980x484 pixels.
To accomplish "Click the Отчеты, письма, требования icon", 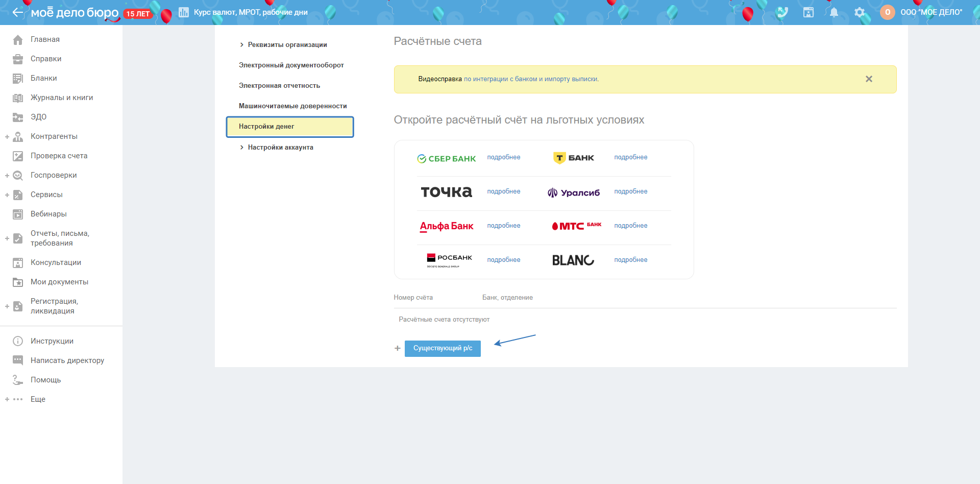I will [x=18, y=238].
